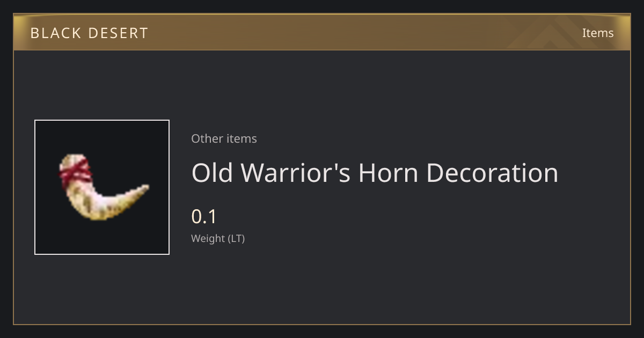Click the BLACK DESERT header title

click(89, 33)
